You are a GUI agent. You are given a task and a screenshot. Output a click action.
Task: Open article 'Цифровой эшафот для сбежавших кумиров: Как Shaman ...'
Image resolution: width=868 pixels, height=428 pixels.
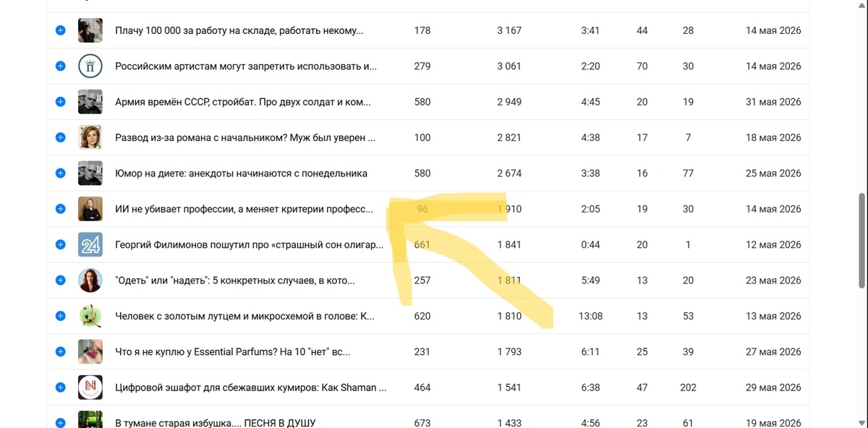(251, 388)
